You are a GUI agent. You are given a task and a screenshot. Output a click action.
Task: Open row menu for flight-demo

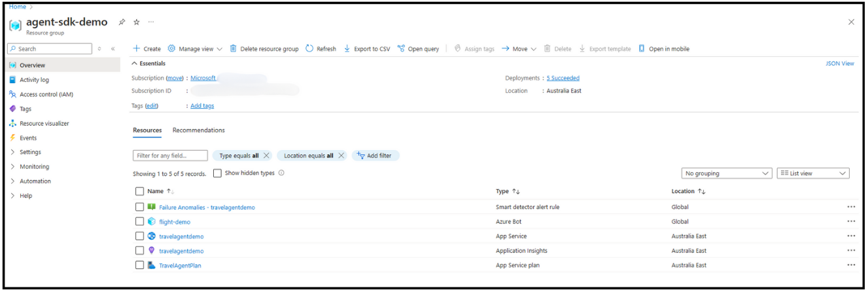click(851, 221)
